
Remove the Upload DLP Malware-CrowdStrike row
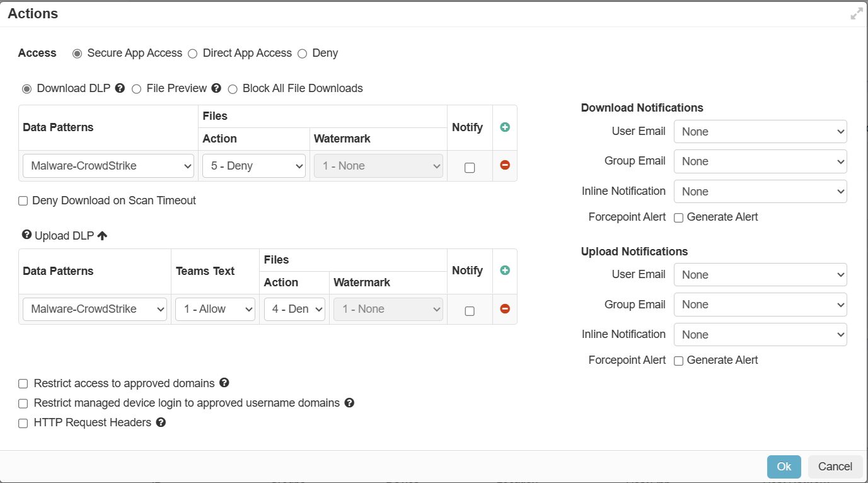pyautogui.click(x=504, y=309)
